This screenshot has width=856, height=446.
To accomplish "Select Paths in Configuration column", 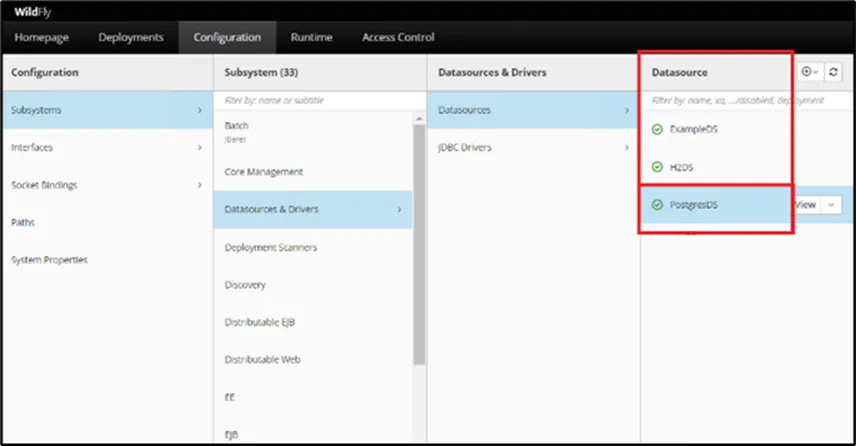I will [x=108, y=222].
